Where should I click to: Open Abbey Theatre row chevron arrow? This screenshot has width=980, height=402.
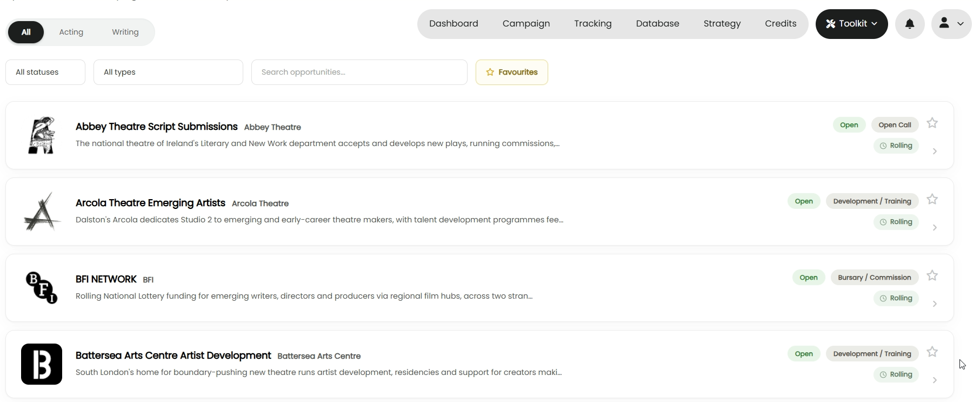pyautogui.click(x=935, y=151)
